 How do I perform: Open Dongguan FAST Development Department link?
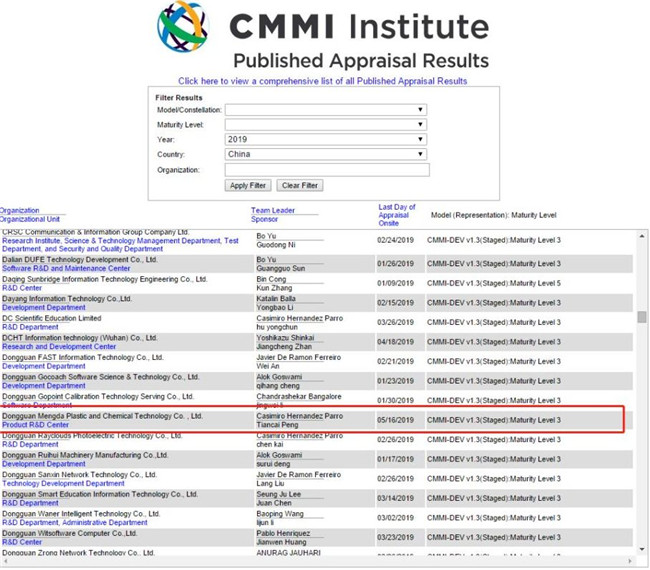[x=44, y=366]
